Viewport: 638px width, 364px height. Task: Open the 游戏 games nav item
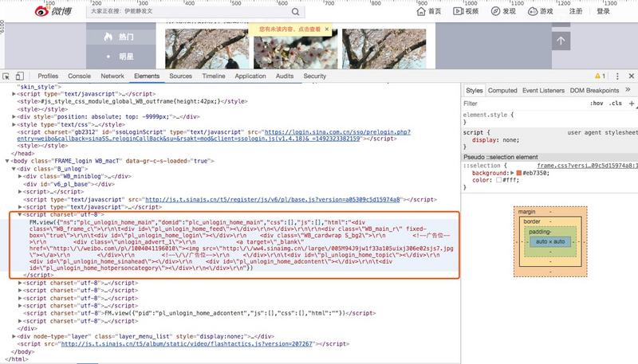[541, 11]
